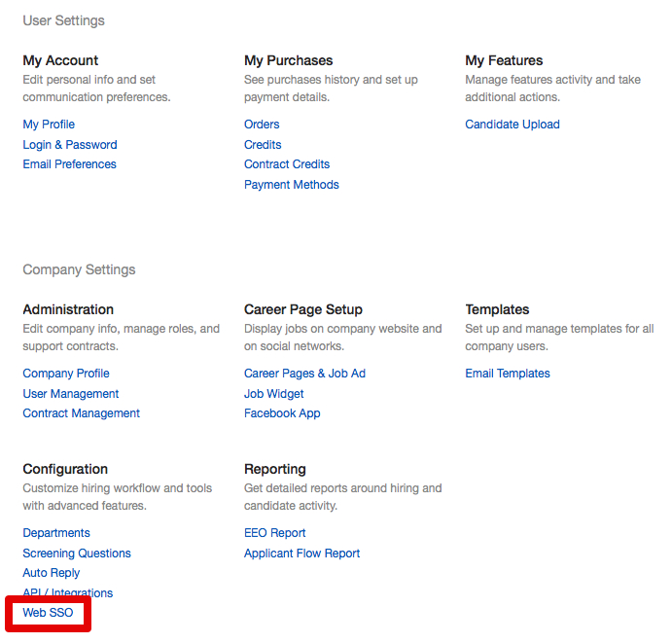
Task: Open Email Preferences
Action: coord(69,164)
